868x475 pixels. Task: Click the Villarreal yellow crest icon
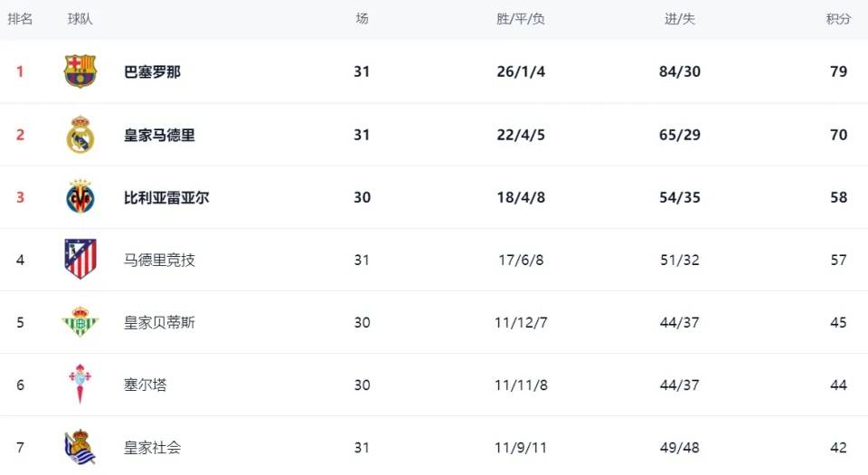(x=80, y=197)
